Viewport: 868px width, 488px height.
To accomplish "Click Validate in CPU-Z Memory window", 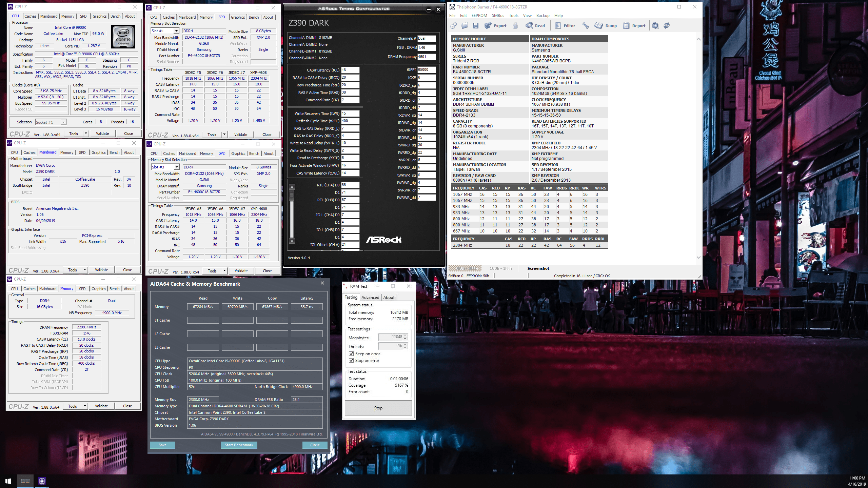I will coord(101,406).
